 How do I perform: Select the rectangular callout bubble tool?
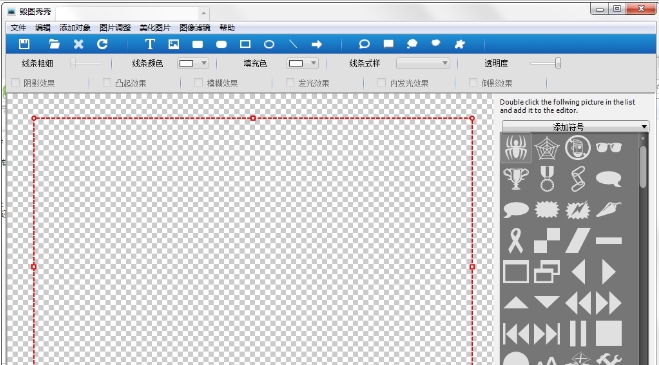[x=388, y=44]
